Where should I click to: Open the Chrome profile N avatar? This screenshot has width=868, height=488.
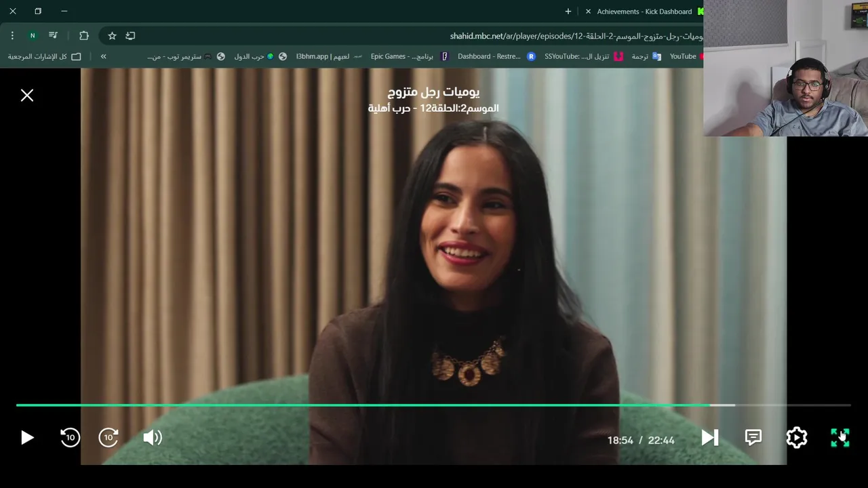click(32, 35)
